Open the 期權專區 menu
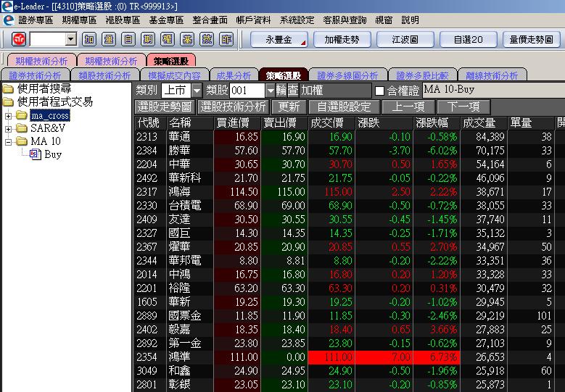Image resolution: width=565 pixels, height=392 pixels. [x=79, y=20]
